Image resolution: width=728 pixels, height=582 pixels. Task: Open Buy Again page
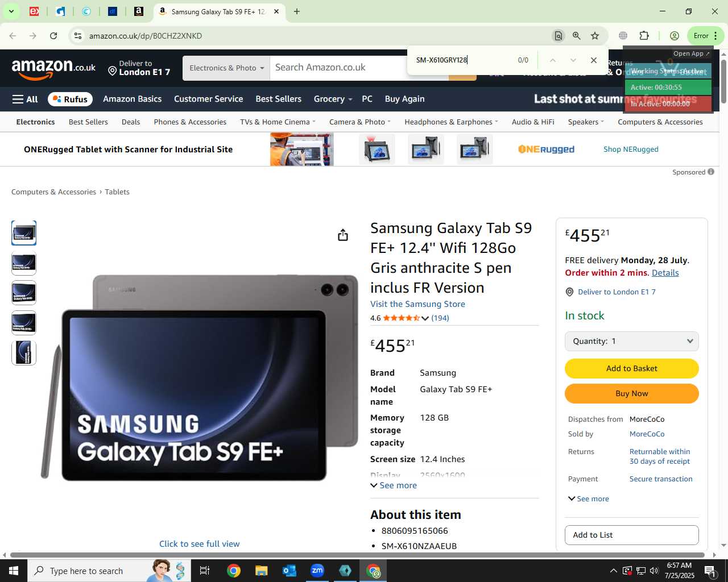(404, 99)
